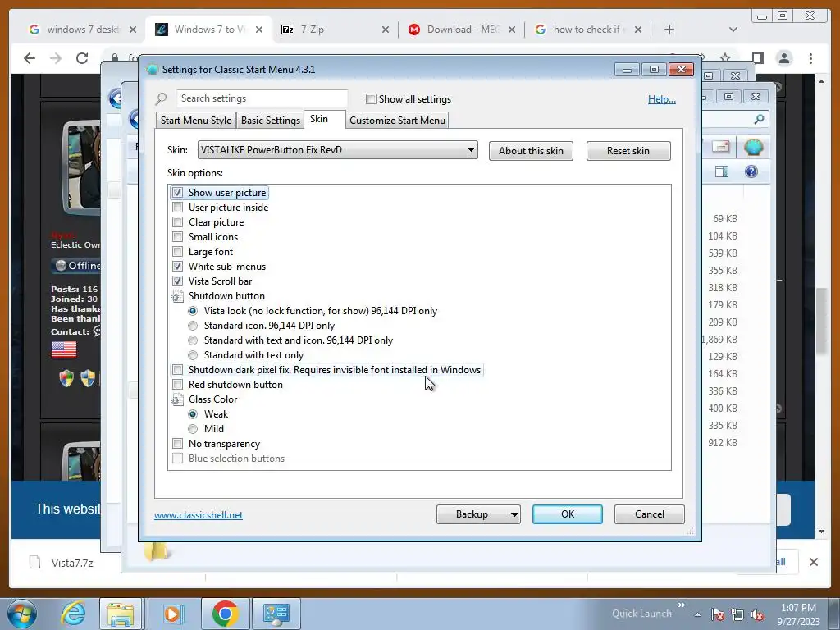Uncheck Vista Scroll bar
This screenshot has height=630, width=840.
(x=177, y=281)
